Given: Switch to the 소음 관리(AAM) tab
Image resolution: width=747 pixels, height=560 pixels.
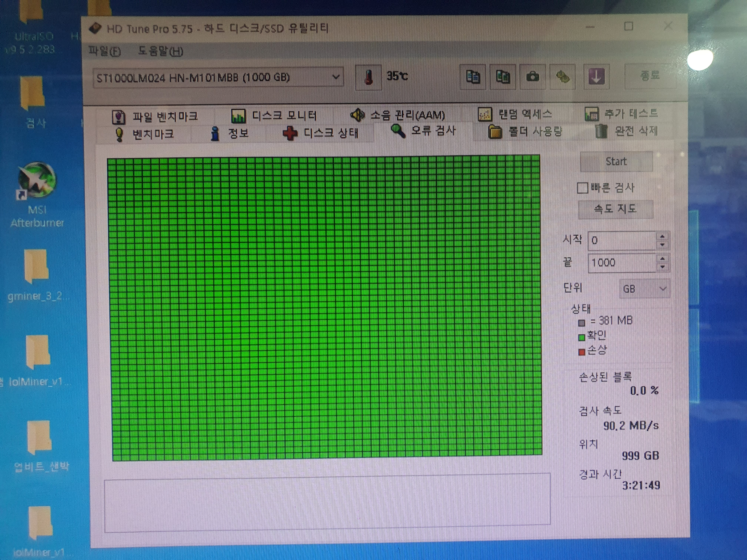Looking at the screenshot, I should point(398,115).
